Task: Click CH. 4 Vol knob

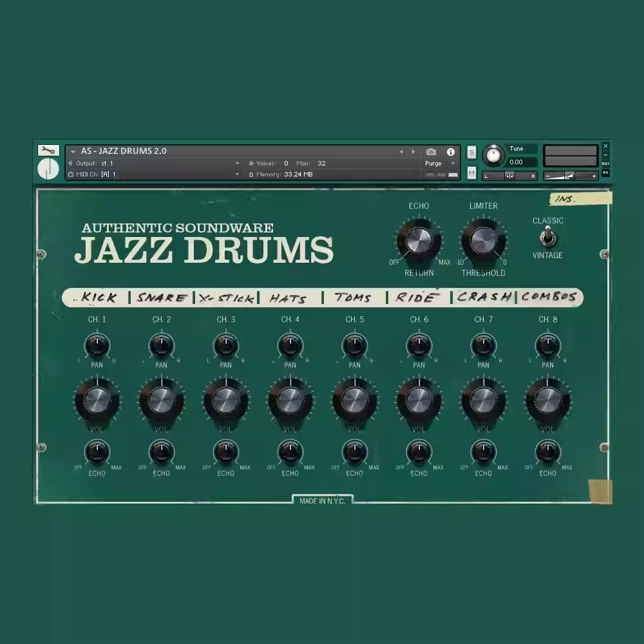Action: pyautogui.click(x=290, y=401)
